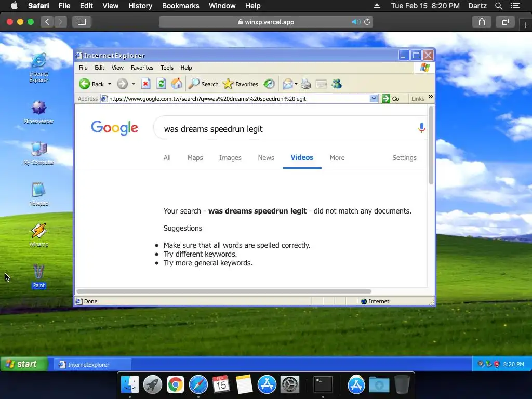This screenshot has width=532, height=399.
Task: Click the Windows flag logo in IE menu bar
Action: click(x=425, y=67)
